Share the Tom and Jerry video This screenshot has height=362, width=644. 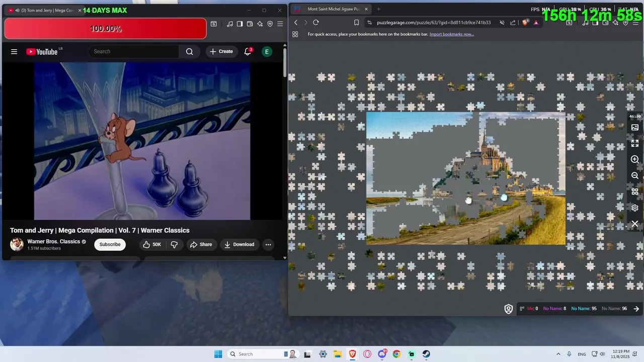201,244
